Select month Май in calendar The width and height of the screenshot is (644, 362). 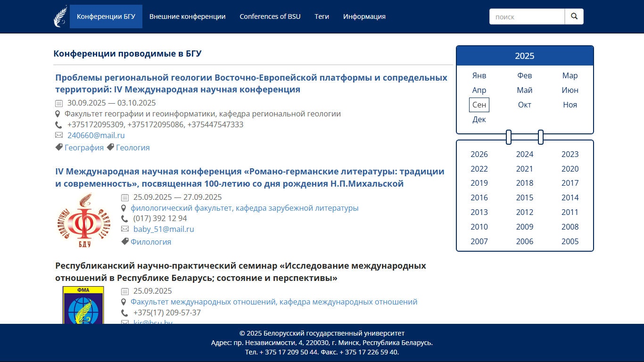click(525, 90)
